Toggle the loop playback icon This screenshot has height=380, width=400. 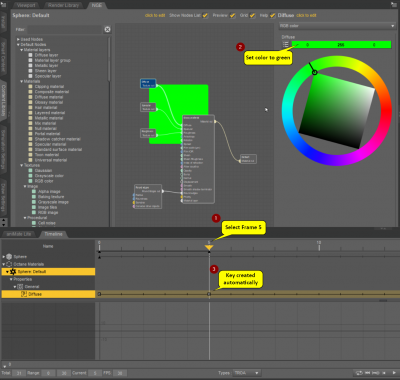[359, 373]
